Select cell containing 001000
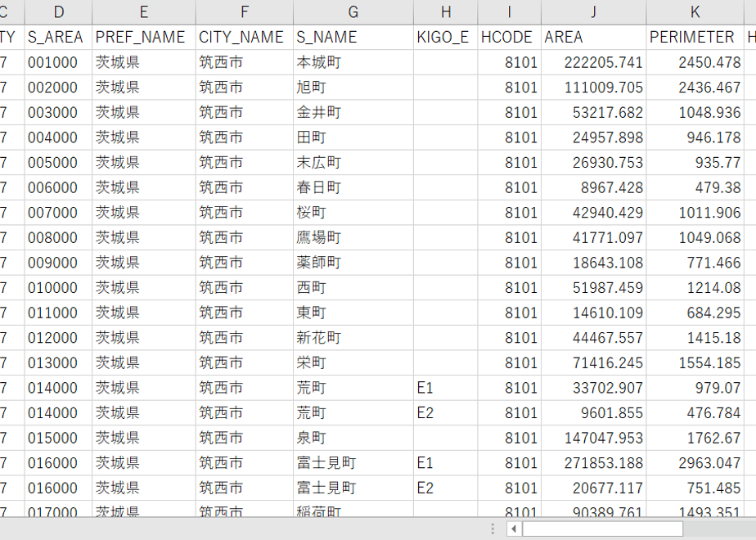This screenshot has width=756, height=540. click(58, 62)
